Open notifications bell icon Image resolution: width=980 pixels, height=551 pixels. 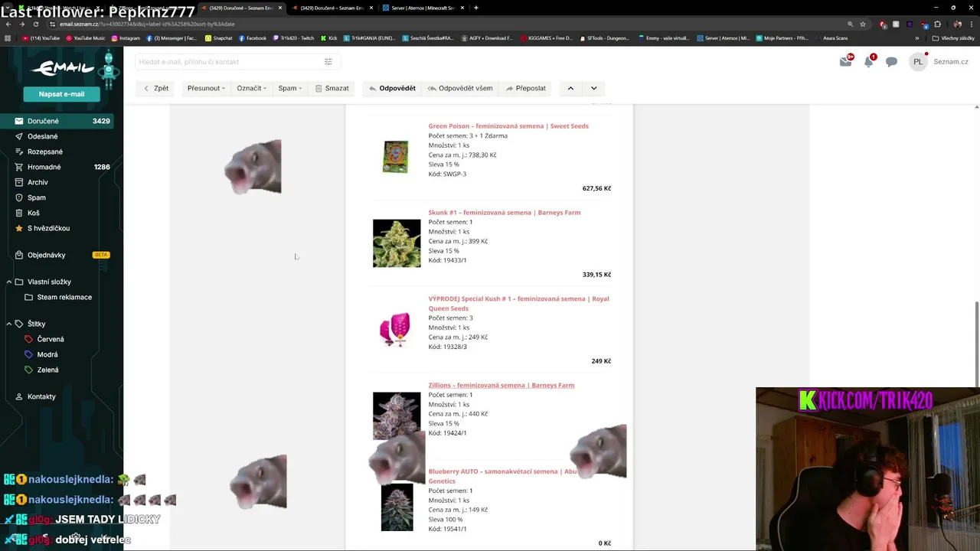click(869, 61)
